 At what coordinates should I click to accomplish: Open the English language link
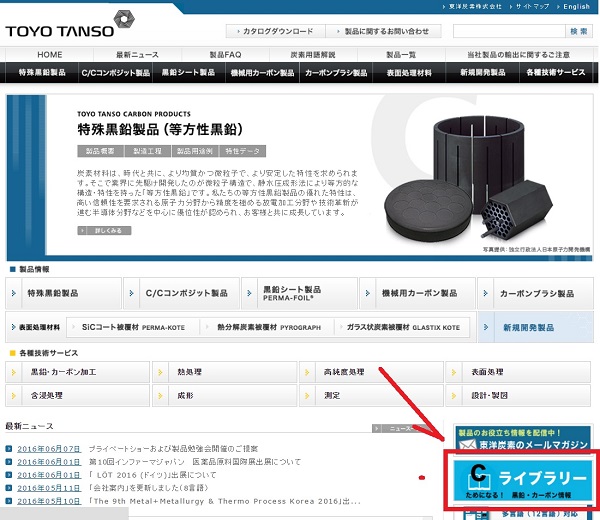point(576,7)
